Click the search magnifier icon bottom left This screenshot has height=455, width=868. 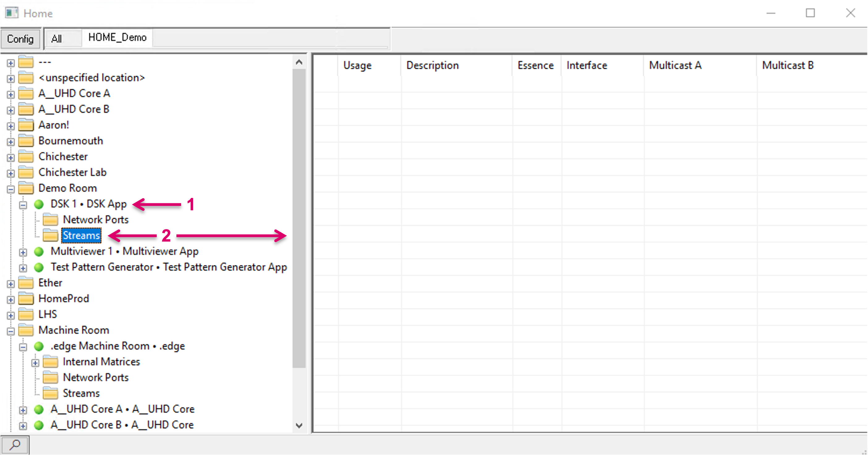tap(15, 445)
